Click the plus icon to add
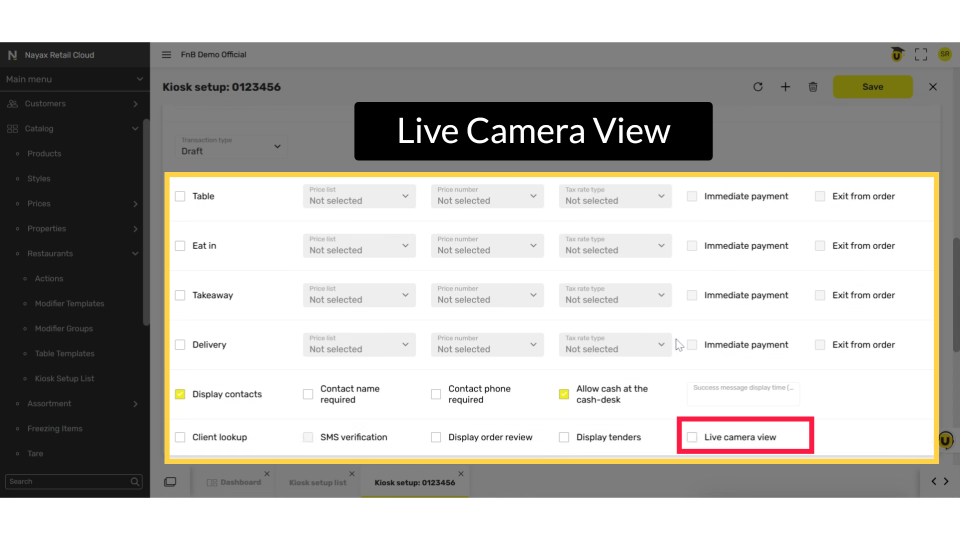The image size is (960, 540). tap(786, 87)
